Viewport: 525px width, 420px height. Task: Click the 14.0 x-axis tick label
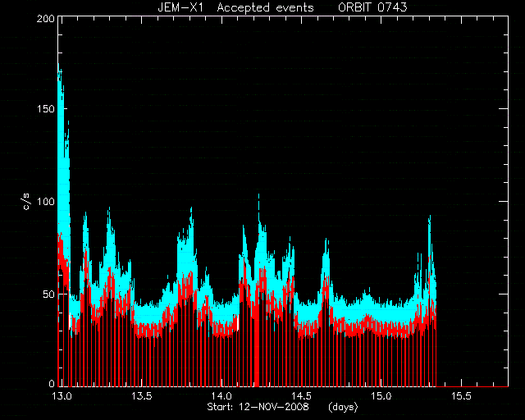[x=221, y=396]
